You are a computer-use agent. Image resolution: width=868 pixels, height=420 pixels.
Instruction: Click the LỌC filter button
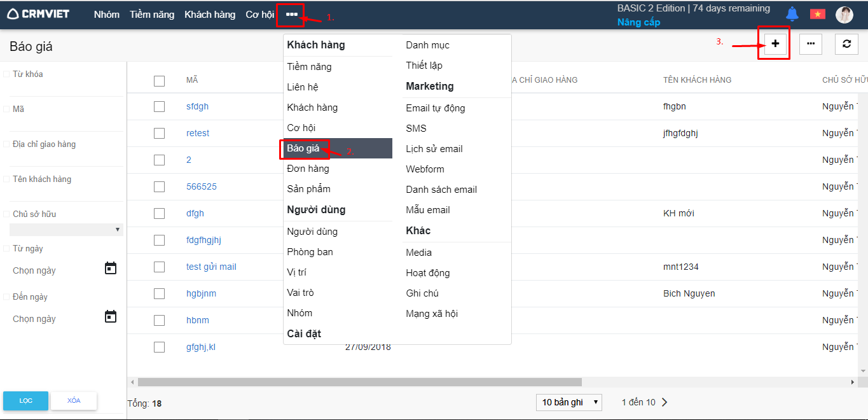[x=25, y=401]
